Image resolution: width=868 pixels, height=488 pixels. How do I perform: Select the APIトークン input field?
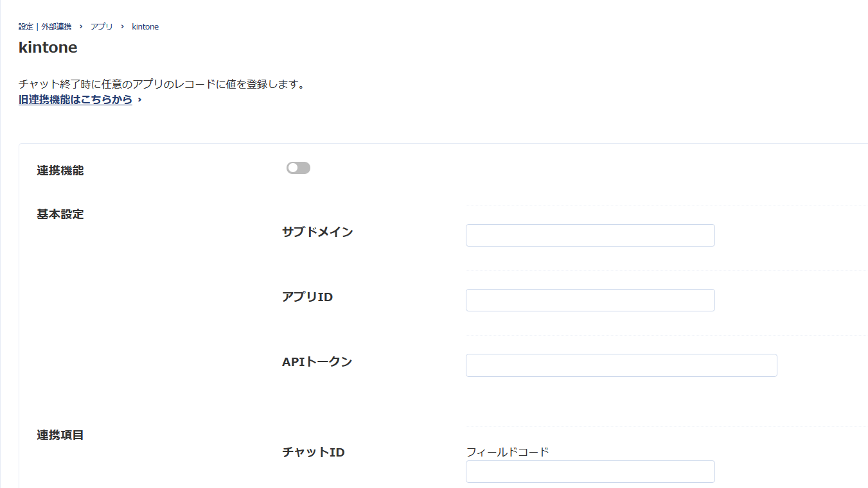[621, 365]
